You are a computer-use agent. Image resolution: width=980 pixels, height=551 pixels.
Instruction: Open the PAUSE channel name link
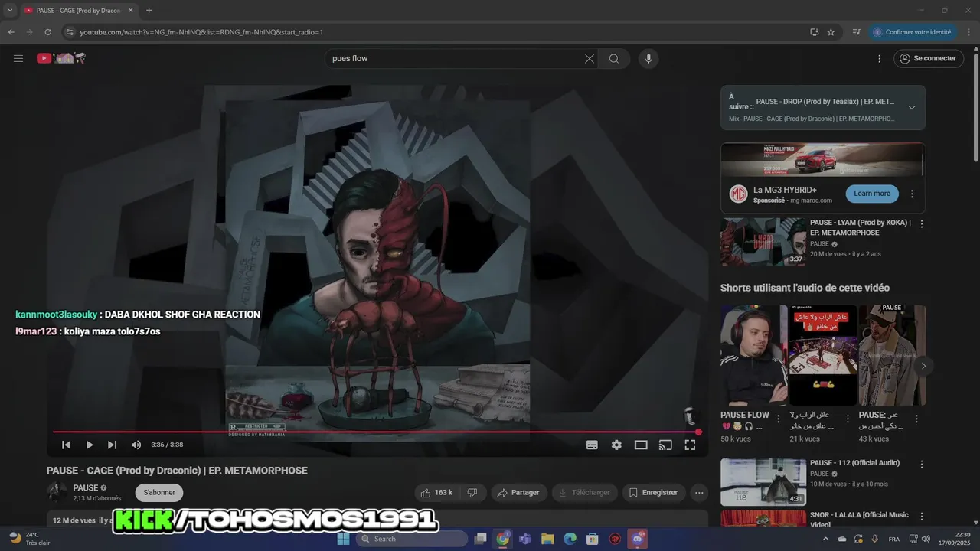pos(86,487)
